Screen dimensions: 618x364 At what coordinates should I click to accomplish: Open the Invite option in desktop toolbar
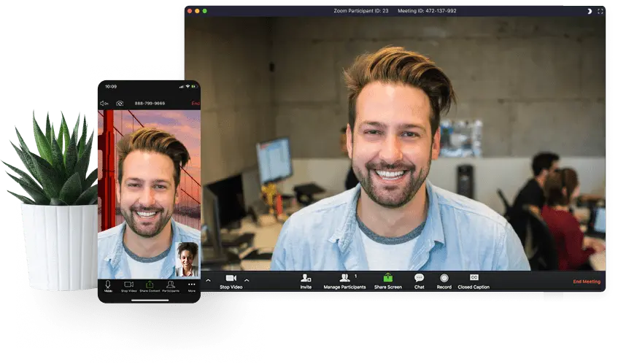point(306,282)
